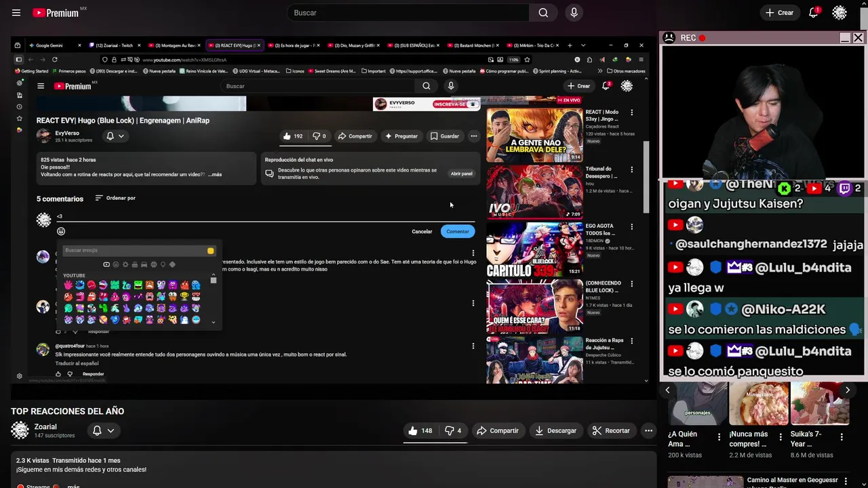Viewport: 868px width, 488px height.
Task: Expand video description via más
Action: (x=73, y=485)
